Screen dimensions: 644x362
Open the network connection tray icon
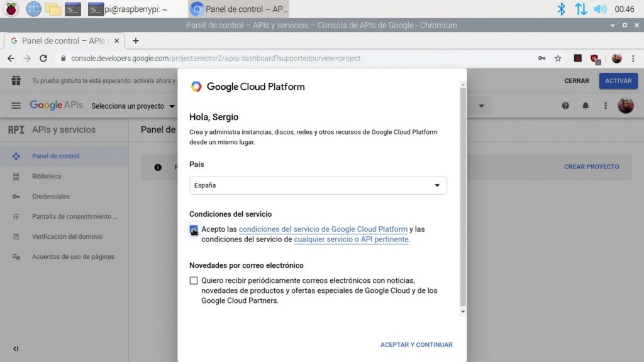click(x=580, y=9)
